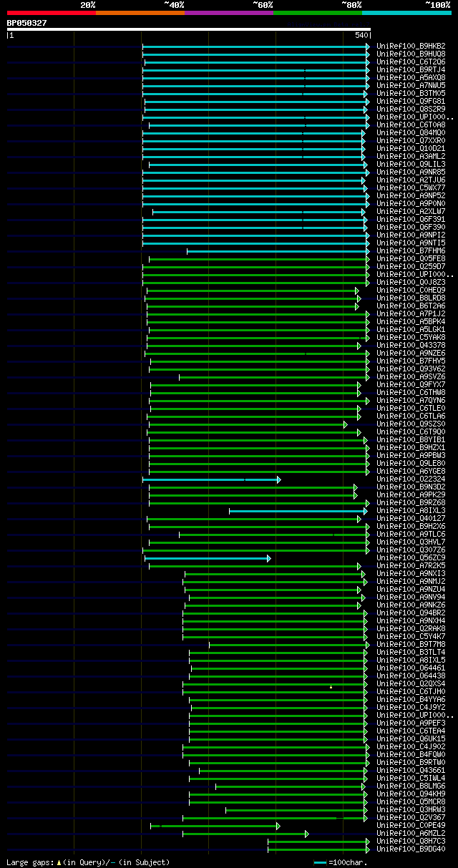This screenshot has width=458, height=868.
Task: Click the white query scale bar
Action: 189,29
